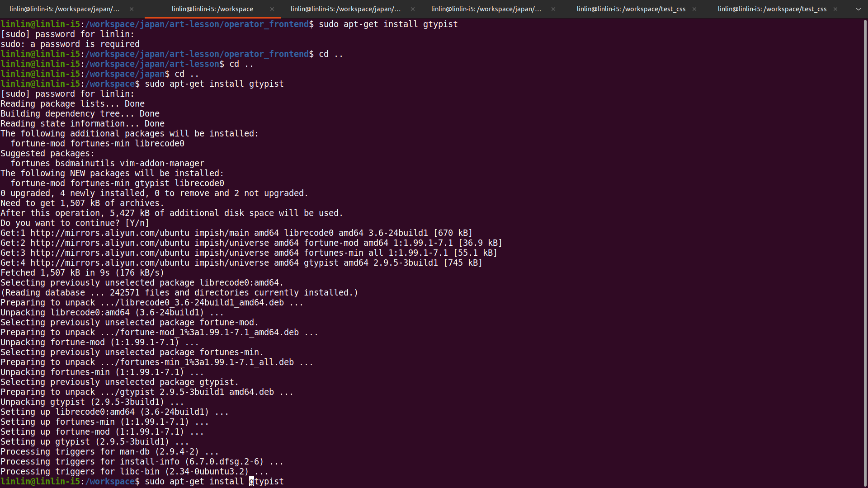Image resolution: width=868 pixels, height=488 pixels.
Task: Click the terminal vertical scrollbar
Action: point(865,253)
